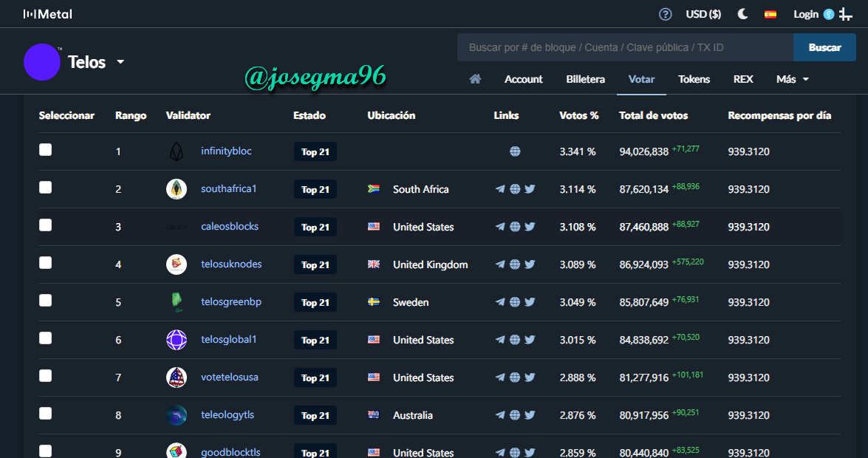Open the Billetera tab
This screenshot has height=458, width=868.
pyautogui.click(x=585, y=79)
